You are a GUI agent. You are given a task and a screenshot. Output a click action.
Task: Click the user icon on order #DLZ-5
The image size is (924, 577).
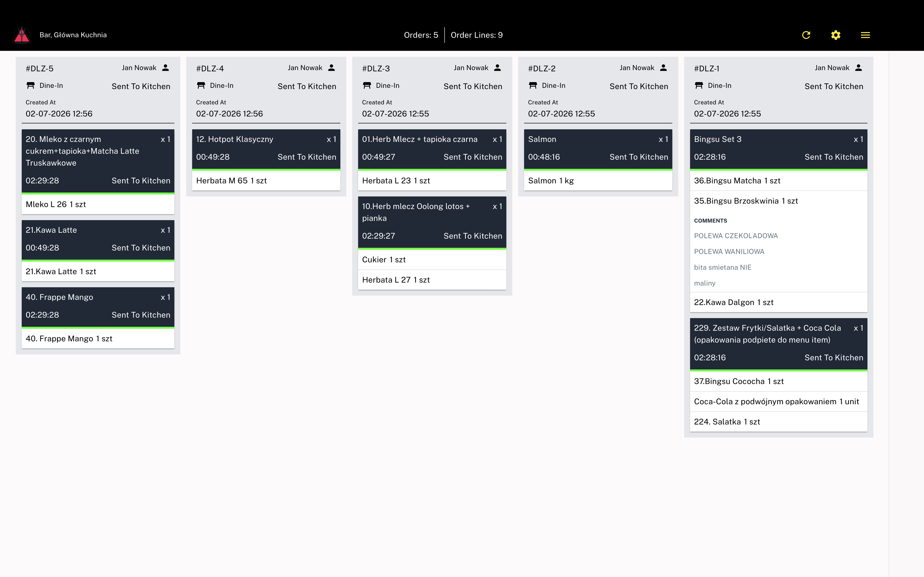pyautogui.click(x=165, y=68)
